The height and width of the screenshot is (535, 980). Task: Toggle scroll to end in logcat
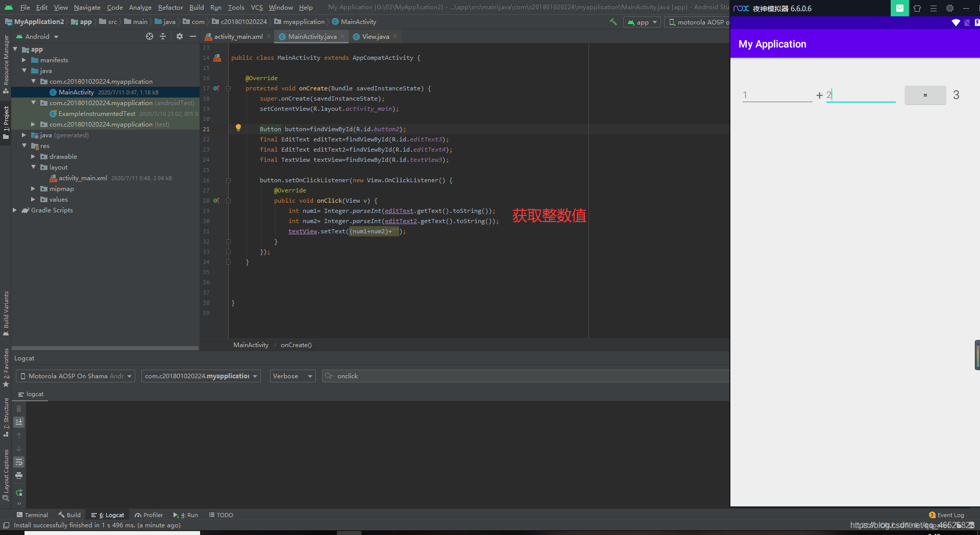19,422
